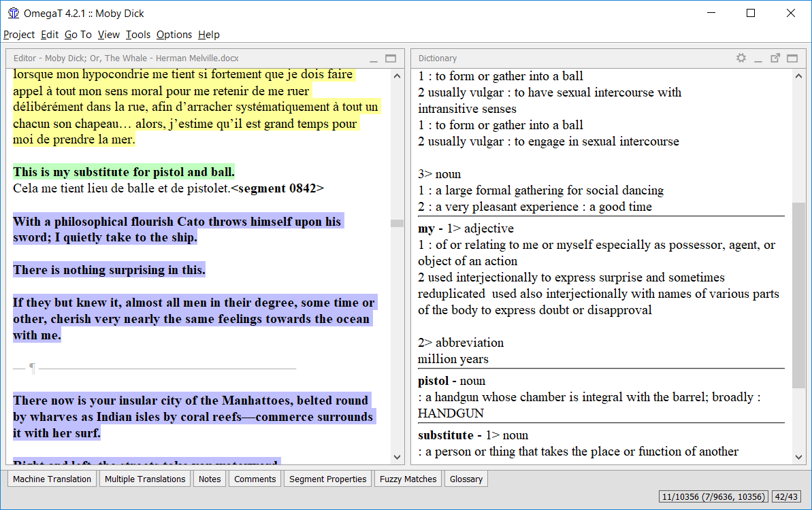Viewport: 812px width, 510px height.
Task: Click 'million years' abbreviation definition
Action: [x=453, y=359]
